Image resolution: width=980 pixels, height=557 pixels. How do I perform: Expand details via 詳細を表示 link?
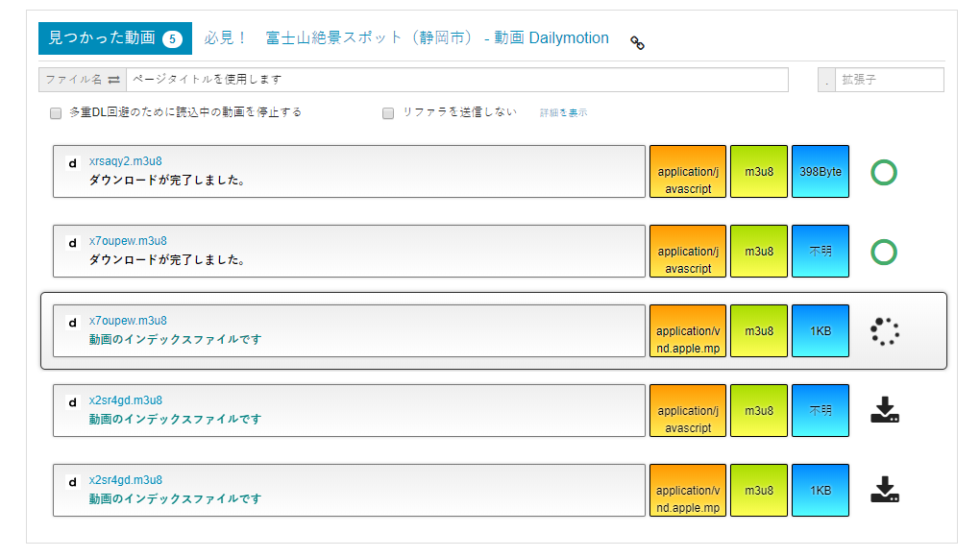click(563, 113)
